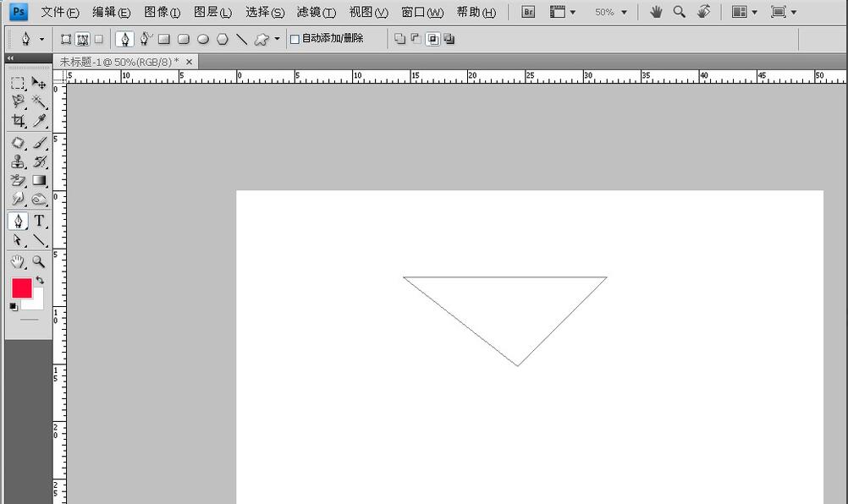Enable the 自动添加/删除 checkbox
Screen dimensions: 848x504
295,39
